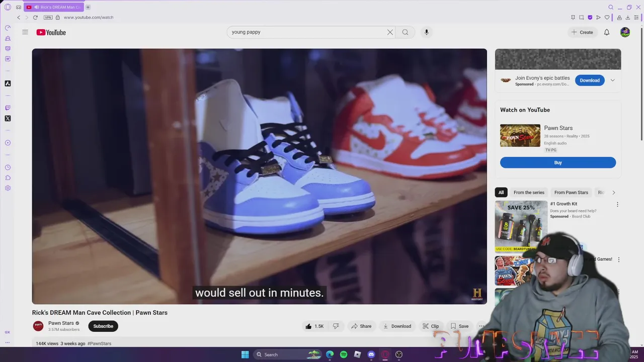
Task: Click the Download button under the video
Action: tap(397, 326)
